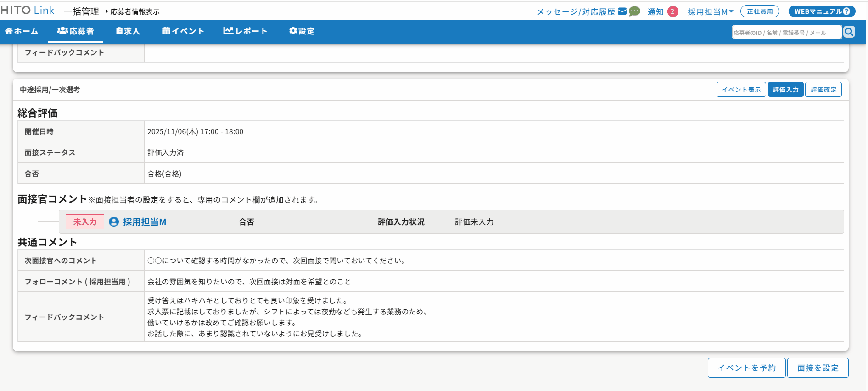Click the 未入力 status badge

(x=85, y=222)
